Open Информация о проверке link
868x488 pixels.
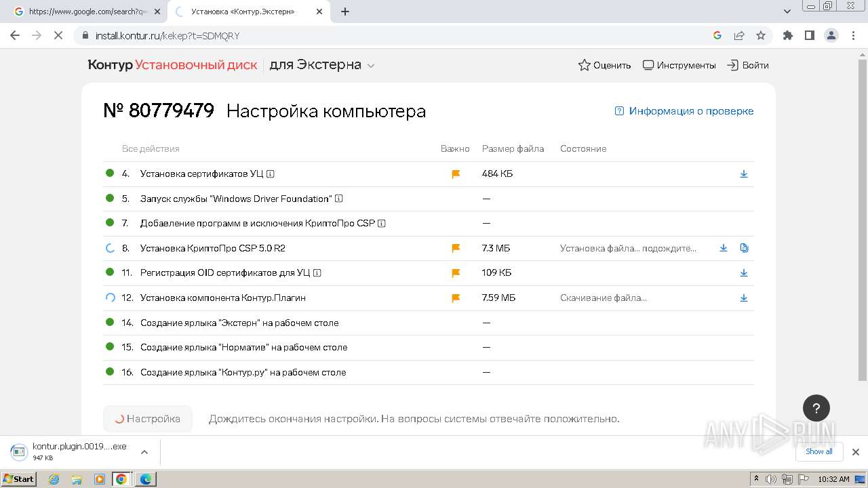click(x=684, y=111)
